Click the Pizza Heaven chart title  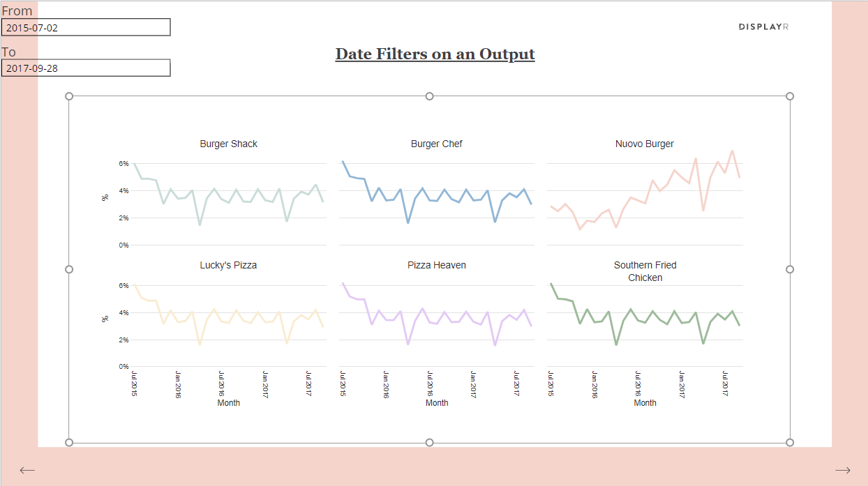coord(437,265)
